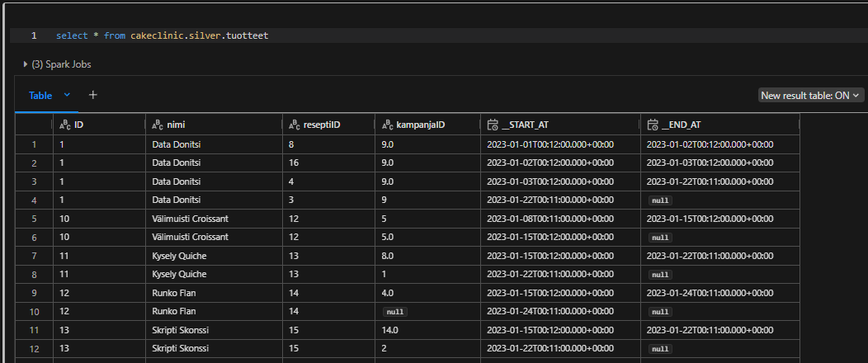868x363 pixels.
Task: Switch to the Table results tab
Action: (40, 96)
